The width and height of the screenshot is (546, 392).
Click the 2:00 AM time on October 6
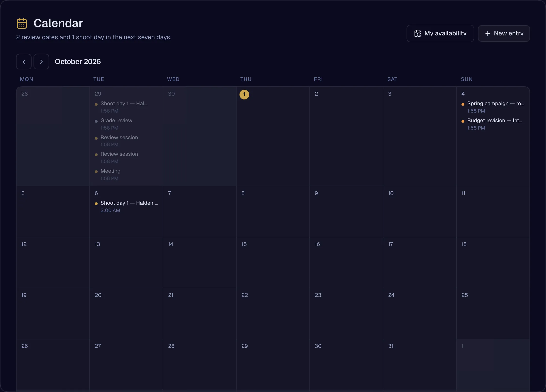110,210
